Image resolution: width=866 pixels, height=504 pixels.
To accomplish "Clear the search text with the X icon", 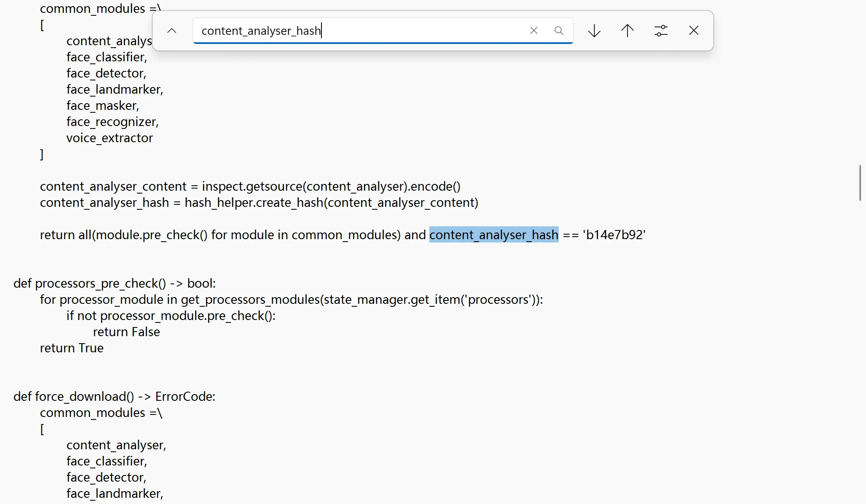I will 534,31.
